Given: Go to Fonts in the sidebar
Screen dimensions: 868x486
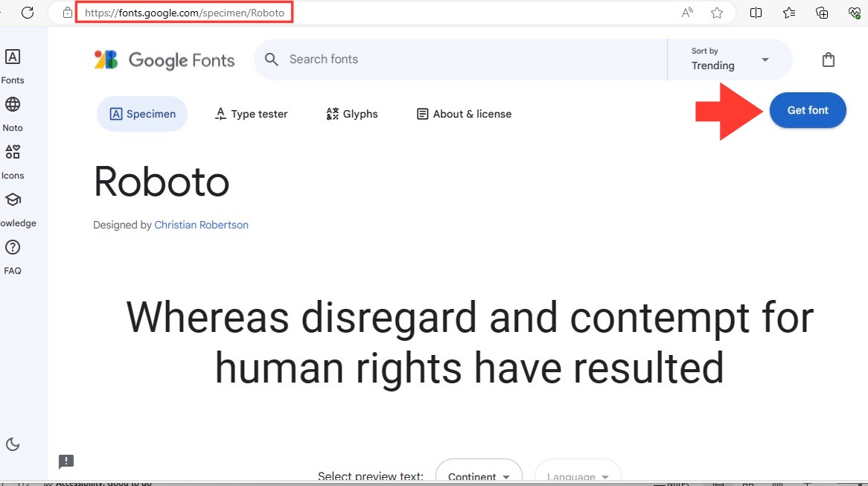Looking at the screenshot, I should (13, 66).
